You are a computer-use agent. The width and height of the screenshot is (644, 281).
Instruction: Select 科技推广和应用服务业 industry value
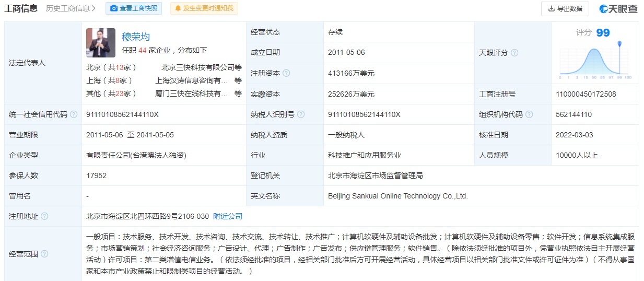365,155
